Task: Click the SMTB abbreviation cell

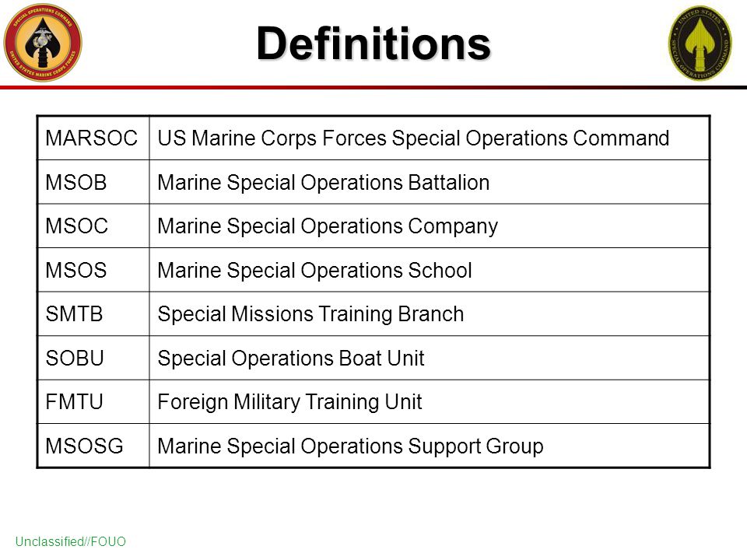Action: (x=93, y=313)
